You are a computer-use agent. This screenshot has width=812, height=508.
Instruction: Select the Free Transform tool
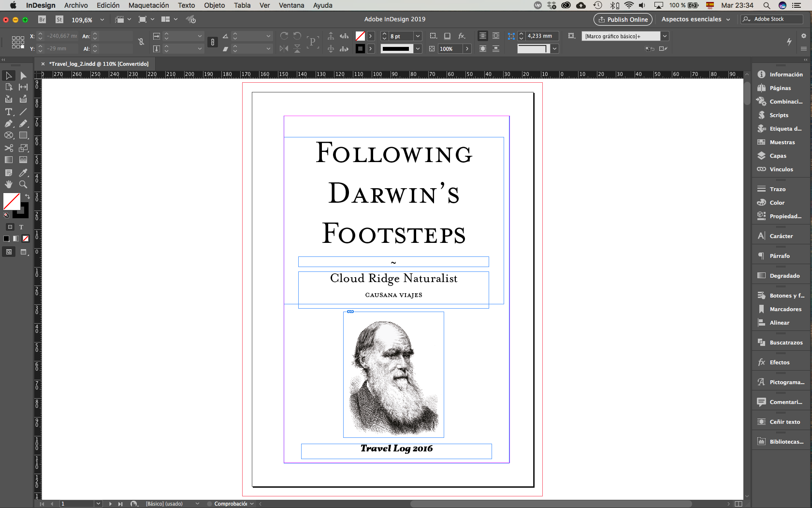(23, 148)
